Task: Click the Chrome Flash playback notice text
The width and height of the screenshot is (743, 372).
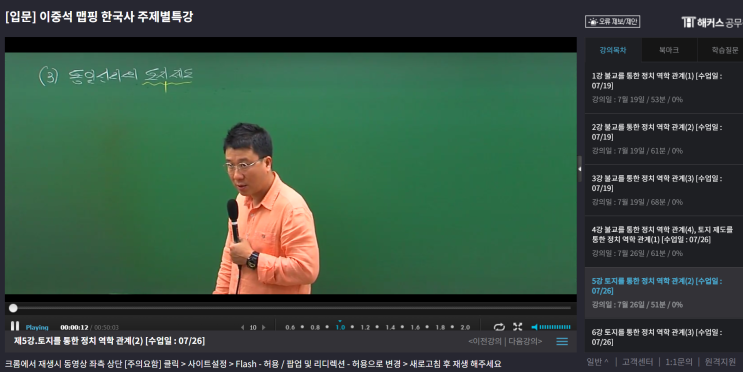Action: [253, 364]
